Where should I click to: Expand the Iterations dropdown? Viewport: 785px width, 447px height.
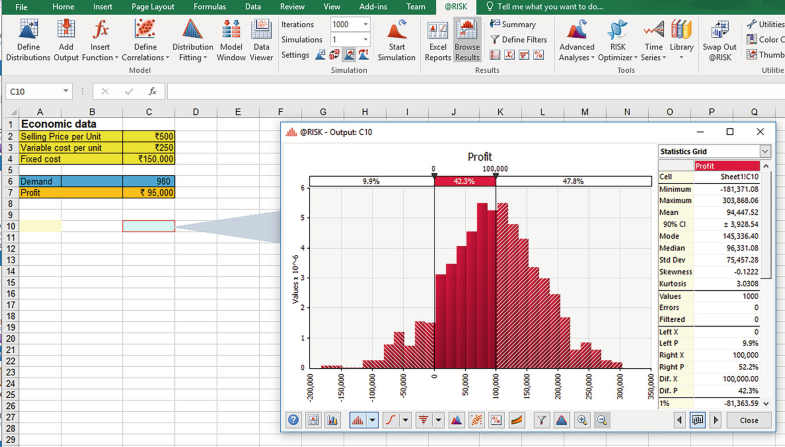[365, 25]
